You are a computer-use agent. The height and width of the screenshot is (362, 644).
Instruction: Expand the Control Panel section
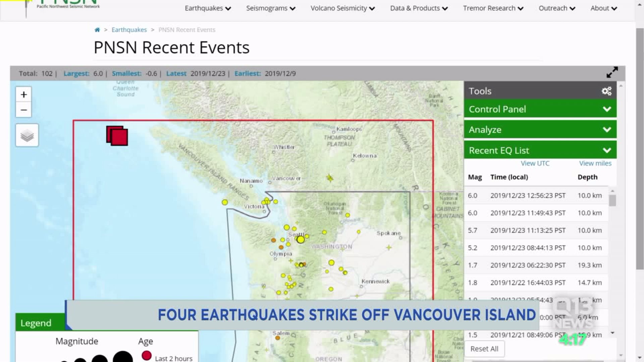[x=540, y=109]
